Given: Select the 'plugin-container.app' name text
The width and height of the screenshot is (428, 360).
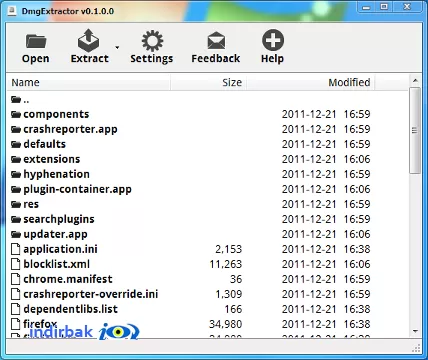Looking at the screenshot, I should pos(77,190).
